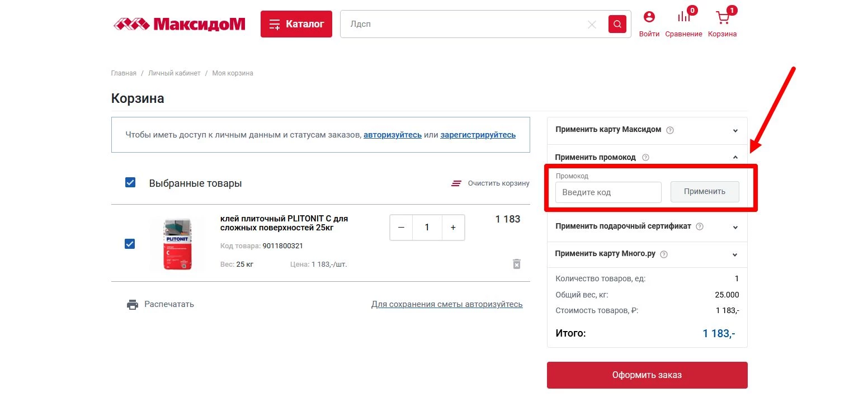Remove the PLITONIT item via trash icon

coord(517,264)
